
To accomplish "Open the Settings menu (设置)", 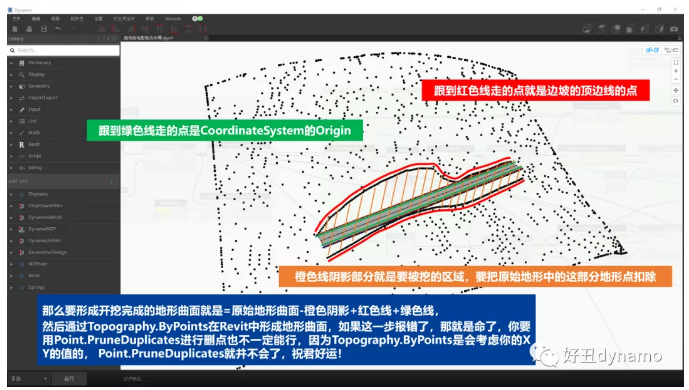I will [x=98, y=18].
